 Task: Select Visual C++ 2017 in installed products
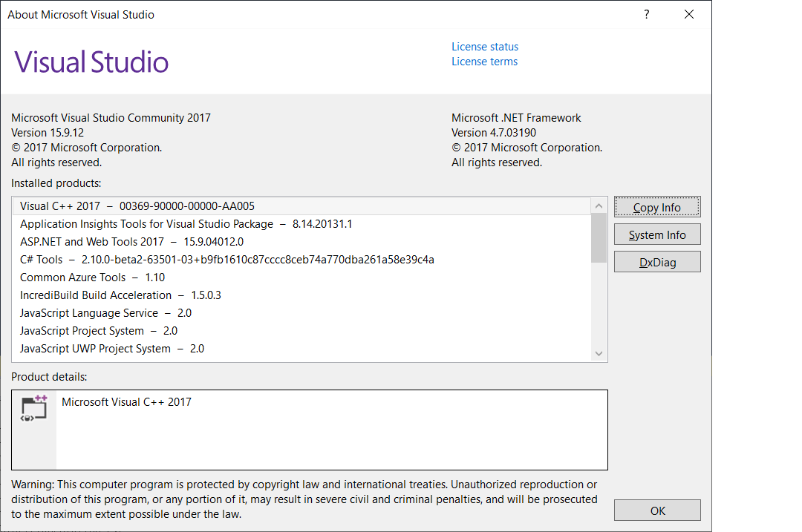137,206
